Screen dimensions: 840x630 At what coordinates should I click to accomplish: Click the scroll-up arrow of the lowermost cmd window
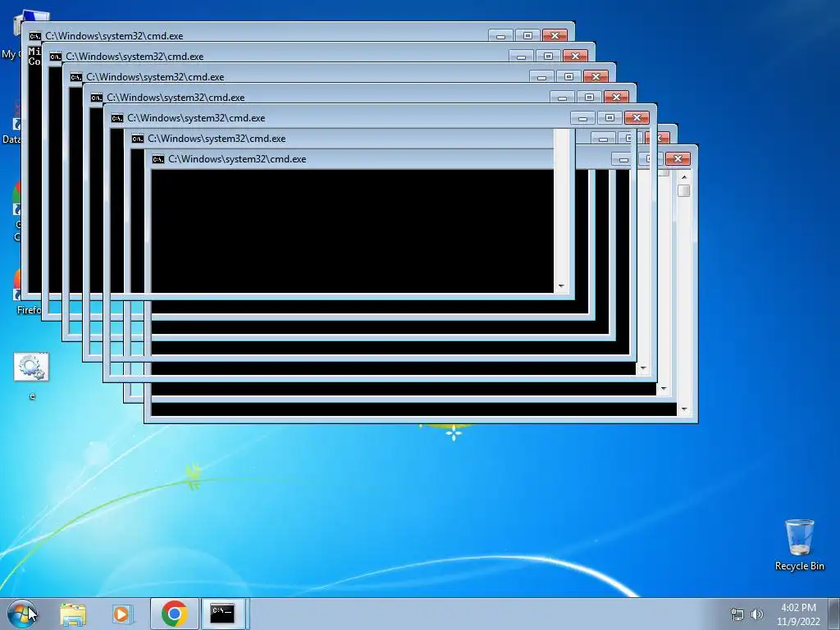coord(683,177)
